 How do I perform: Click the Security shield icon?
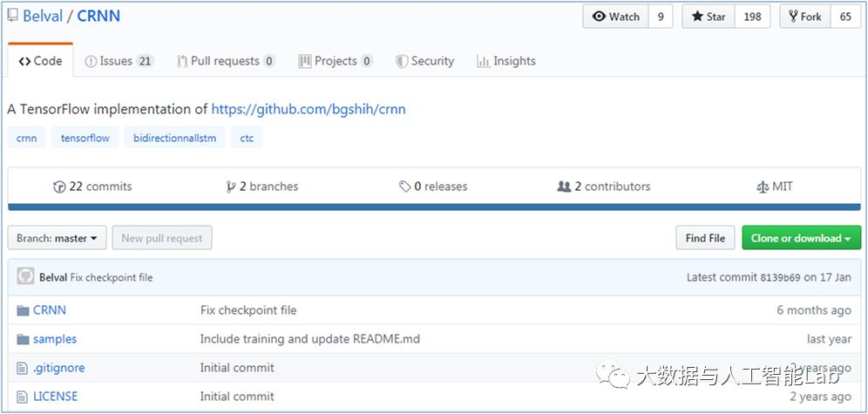(x=402, y=61)
